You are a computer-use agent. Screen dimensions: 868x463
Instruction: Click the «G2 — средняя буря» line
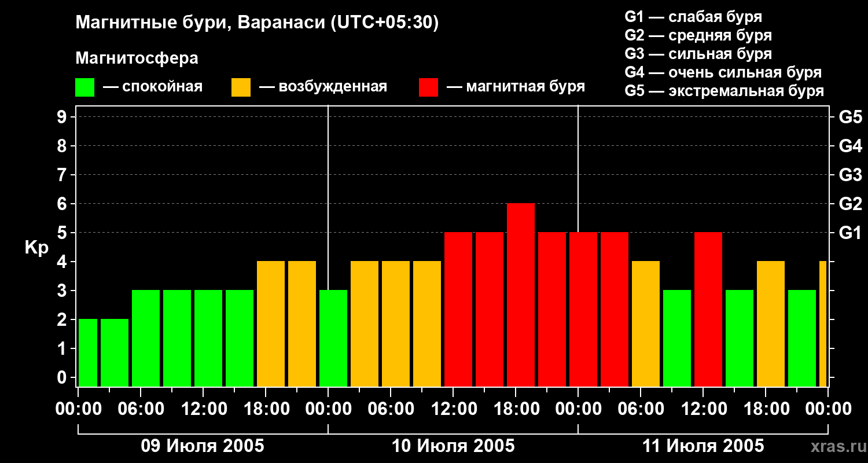coord(698,35)
